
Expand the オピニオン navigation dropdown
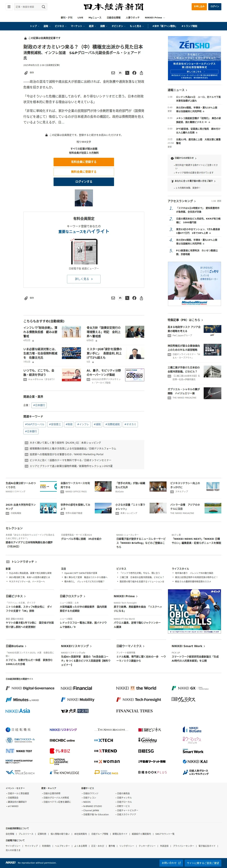(x=119, y=26)
